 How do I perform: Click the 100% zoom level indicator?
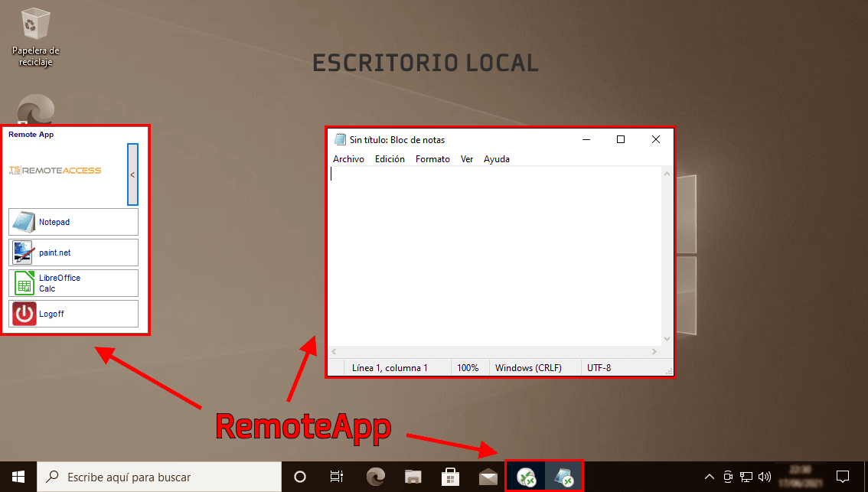[x=469, y=367]
